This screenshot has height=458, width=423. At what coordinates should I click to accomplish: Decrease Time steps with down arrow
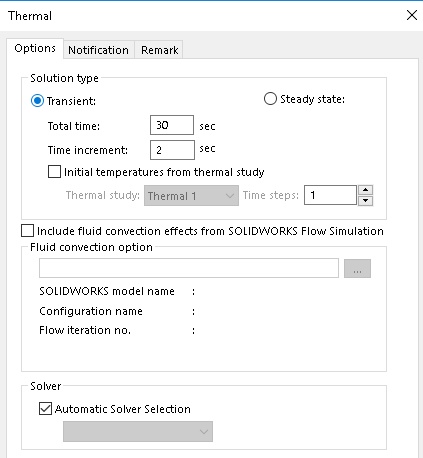[365, 201]
